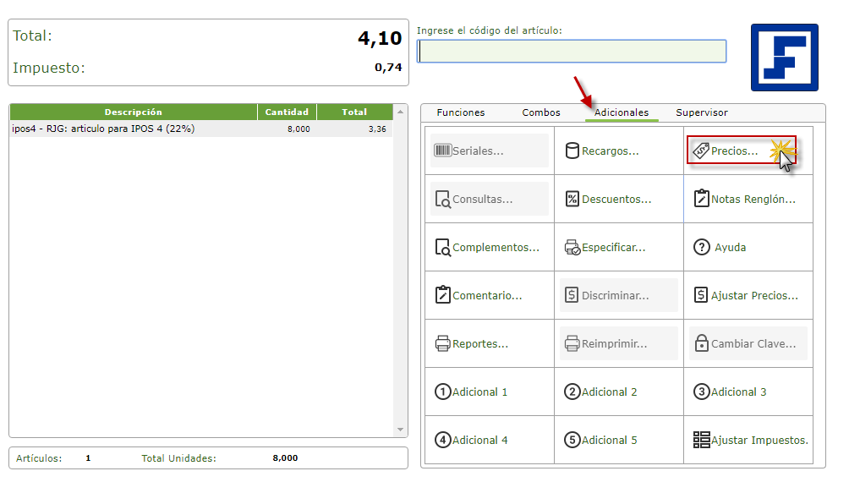Click the Ajustar Impuestos. label
Screen dimensions: 860x504
(759, 441)
